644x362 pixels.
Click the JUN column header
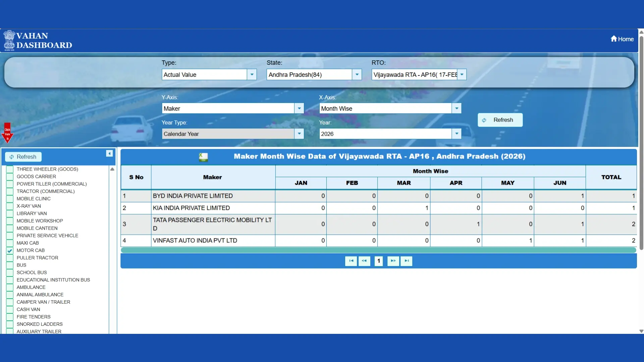[x=560, y=183]
